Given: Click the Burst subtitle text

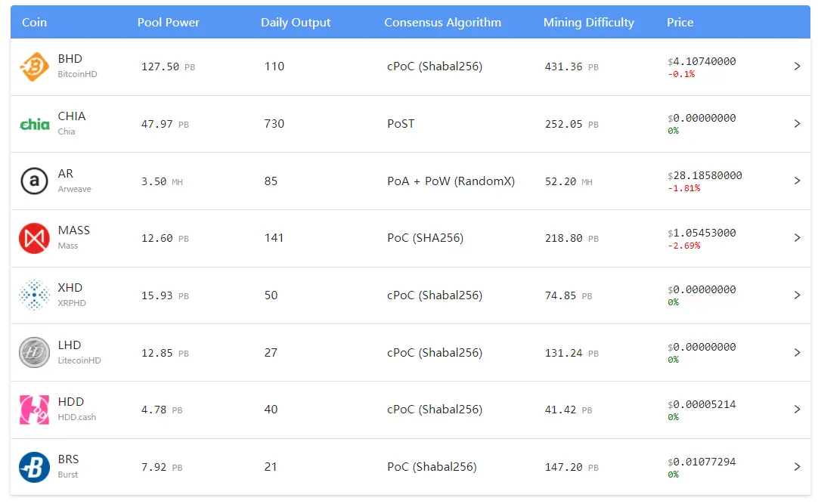Looking at the screenshot, I should [x=68, y=475].
